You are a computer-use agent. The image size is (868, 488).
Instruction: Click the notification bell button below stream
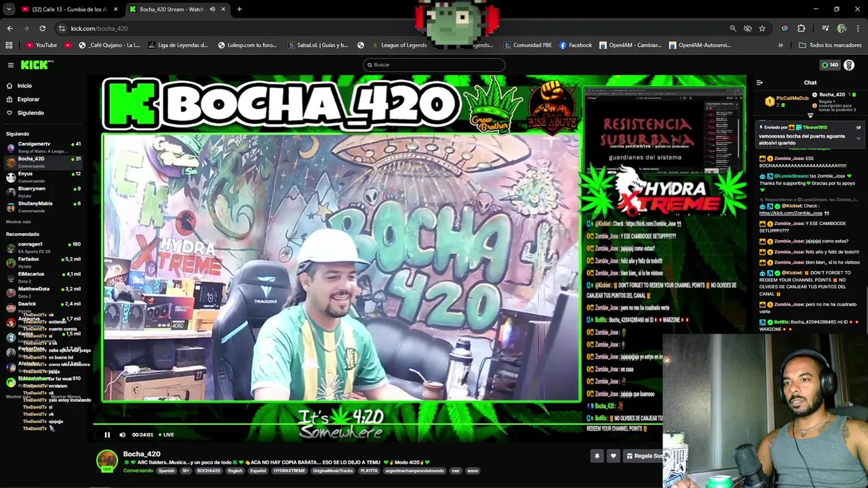point(597,456)
